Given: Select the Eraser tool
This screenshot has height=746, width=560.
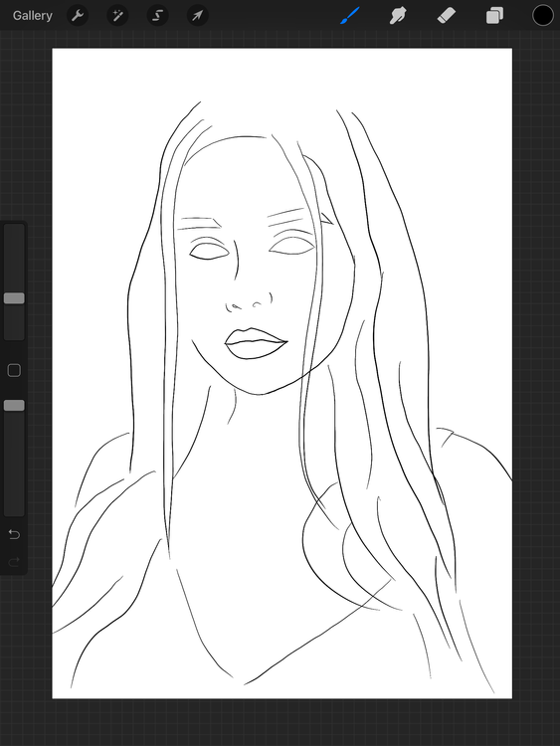Looking at the screenshot, I should 447,16.
